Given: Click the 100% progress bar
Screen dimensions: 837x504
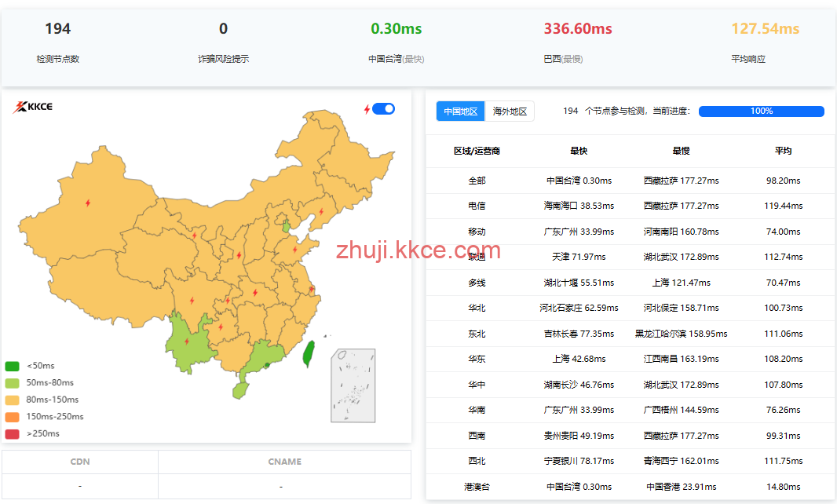Looking at the screenshot, I should pos(761,111).
